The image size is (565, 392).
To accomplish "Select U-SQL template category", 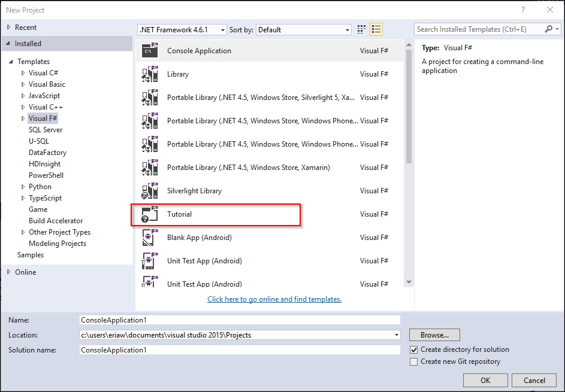I will 38,141.
